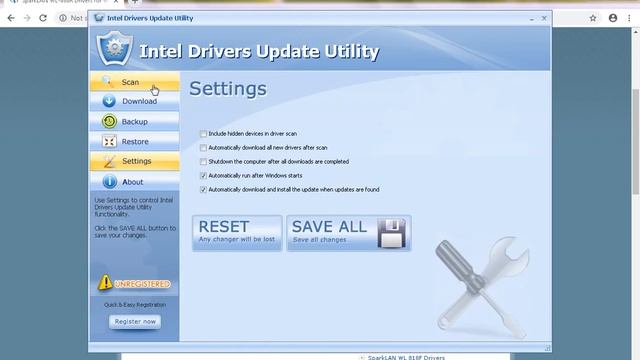Click the blue About info icon
This screenshot has height=360, width=640.
pos(109,182)
